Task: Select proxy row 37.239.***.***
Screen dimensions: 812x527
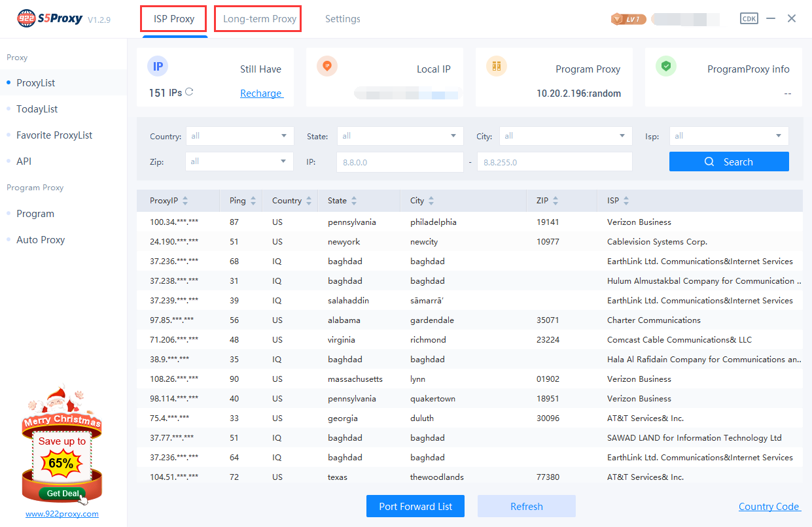Action: click(470, 301)
